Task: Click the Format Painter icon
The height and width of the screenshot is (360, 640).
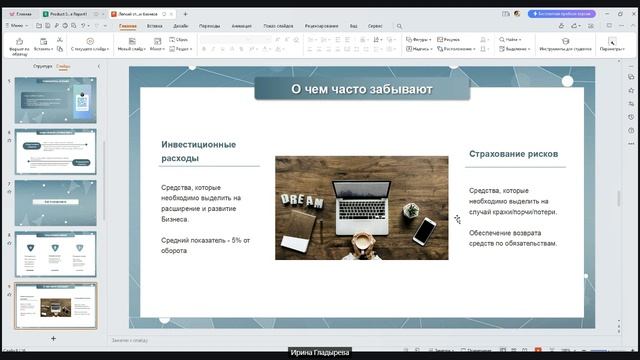Action: pyautogui.click(x=19, y=42)
